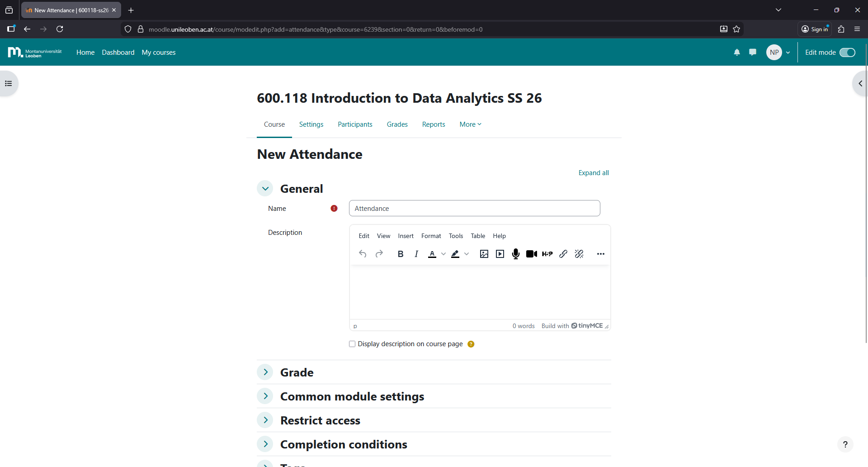Click the Italic formatting icon
868x467 pixels.
pyautogui.click(x=416, y=254)
